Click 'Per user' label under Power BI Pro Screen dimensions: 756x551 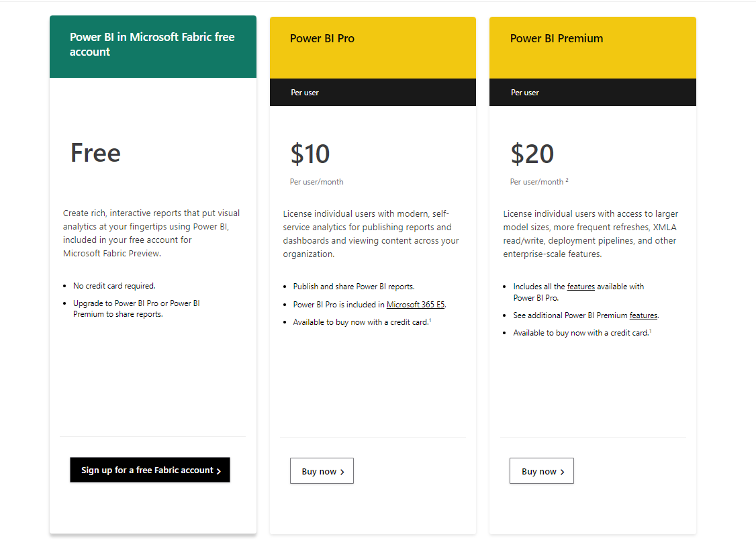click(x=305, y=93)
